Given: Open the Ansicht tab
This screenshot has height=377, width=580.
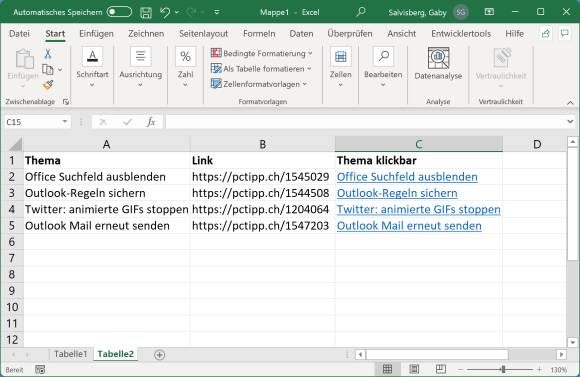Looking at the screenshot, I should coord(402,34).
